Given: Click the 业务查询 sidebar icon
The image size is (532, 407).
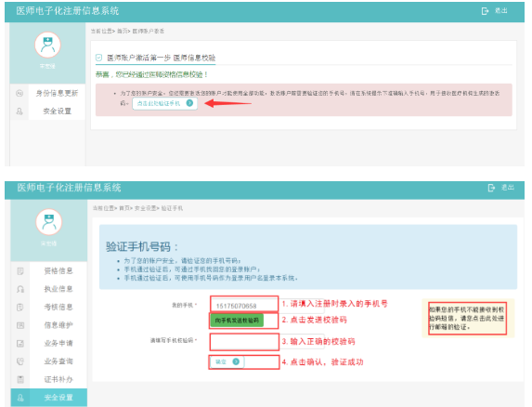Looking at the screenshot, I should tap(20, 361).
